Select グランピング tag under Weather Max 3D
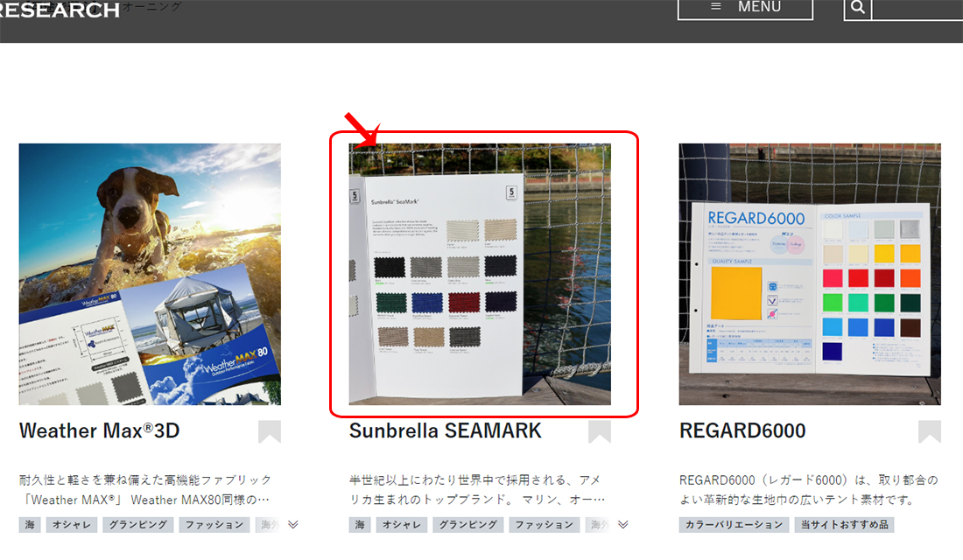 [137, 524]
